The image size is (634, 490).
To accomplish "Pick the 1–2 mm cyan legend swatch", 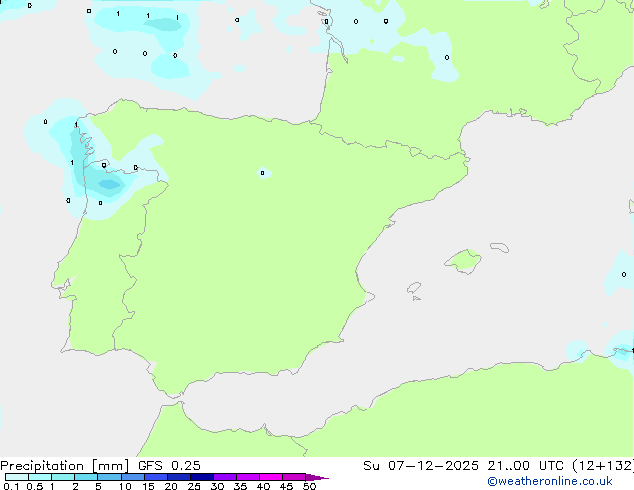I will pyautogui.click(x=63, y=477).
